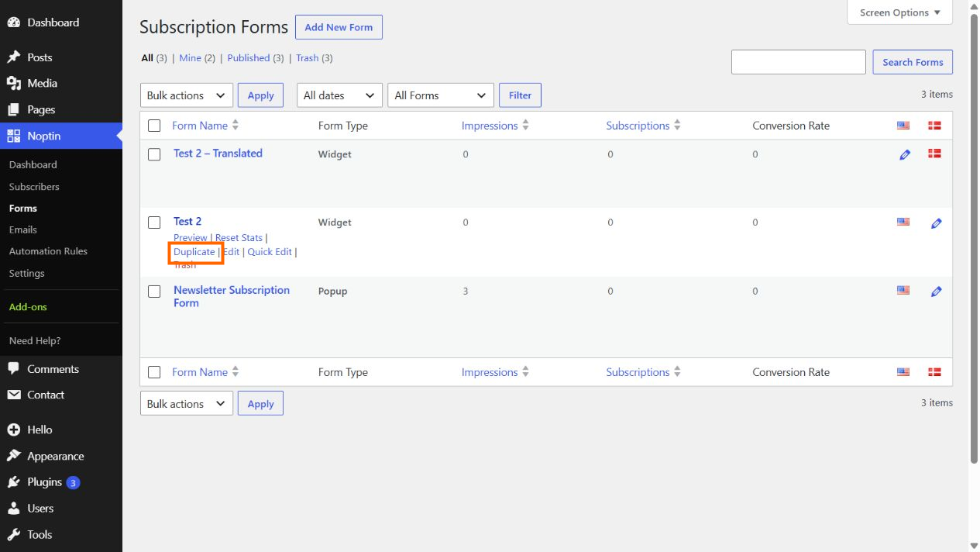Show forms in Trash

(x=308, y=58)
